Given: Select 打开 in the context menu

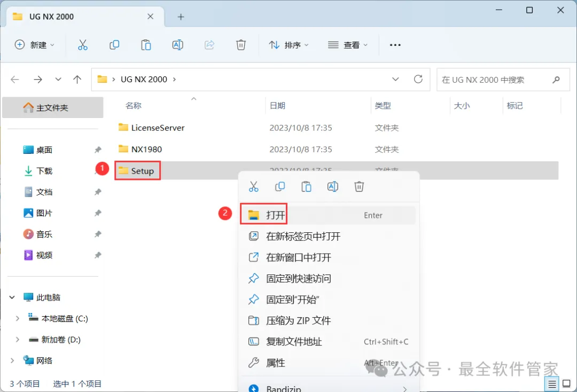Looking at the screenshot, I should point(329,215).
